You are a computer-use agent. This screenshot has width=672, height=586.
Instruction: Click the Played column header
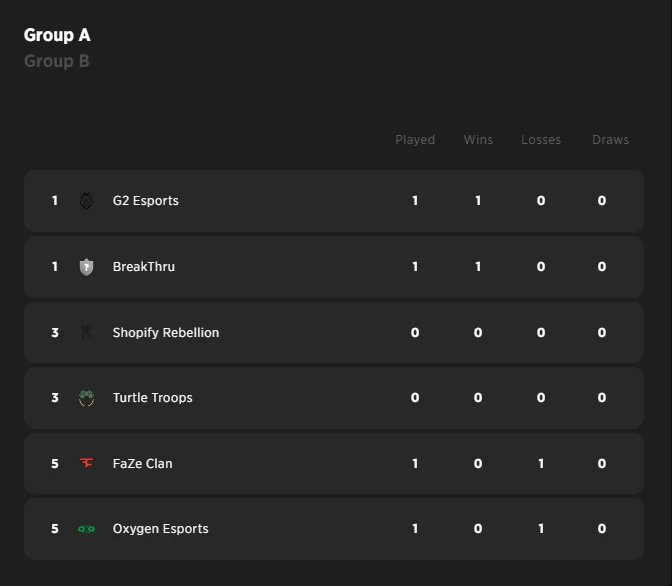(415, 140)
